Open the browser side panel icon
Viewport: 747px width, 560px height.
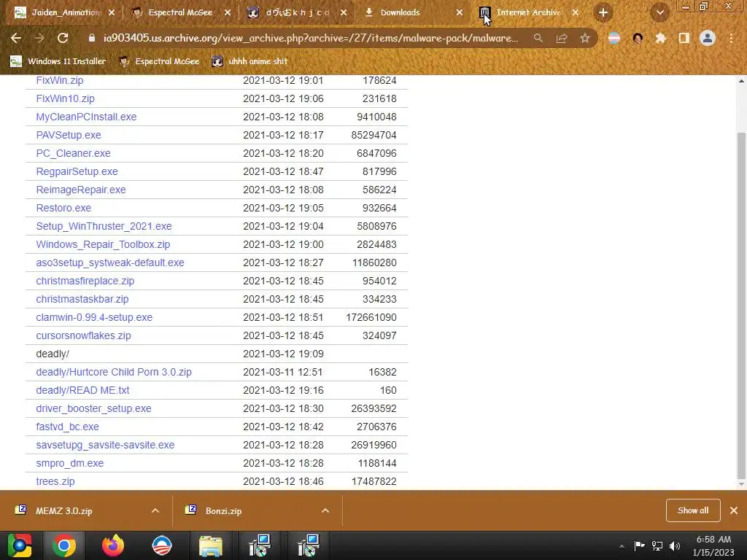tap(684, 38)
